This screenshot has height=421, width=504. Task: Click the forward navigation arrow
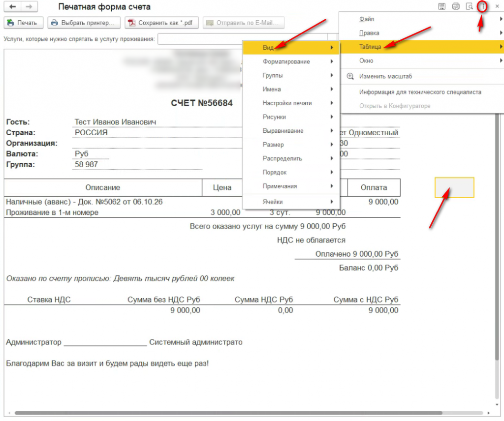(29, 7)
